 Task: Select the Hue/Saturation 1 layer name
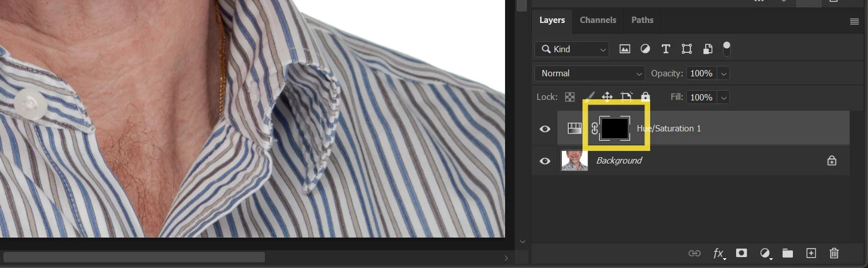click(669, 129)
